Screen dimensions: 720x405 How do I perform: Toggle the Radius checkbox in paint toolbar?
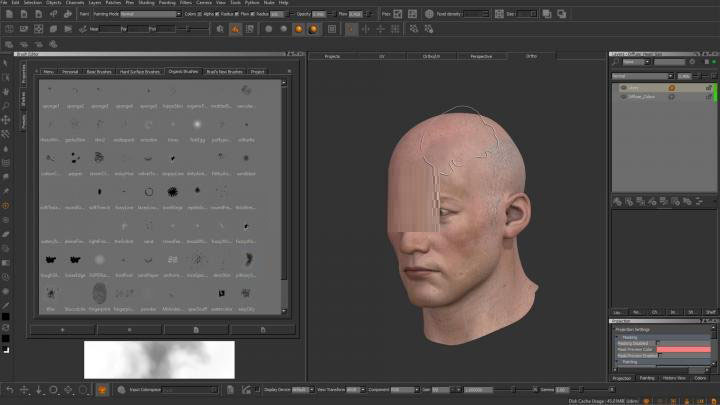(236, 14)
